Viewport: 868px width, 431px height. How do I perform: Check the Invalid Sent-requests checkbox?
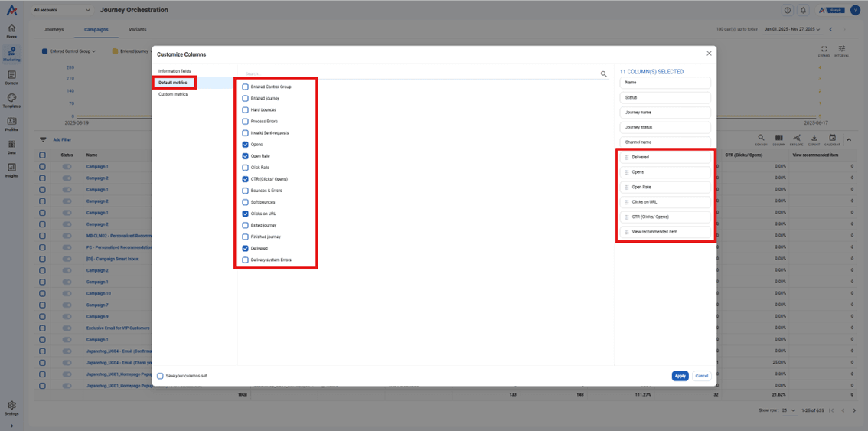click(x=245, y=133)
